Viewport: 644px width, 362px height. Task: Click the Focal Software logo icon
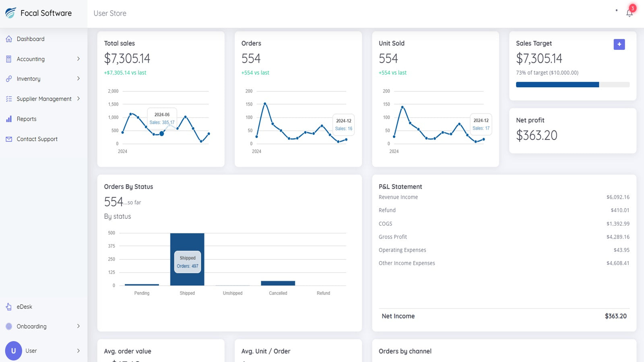click(10, 13)
